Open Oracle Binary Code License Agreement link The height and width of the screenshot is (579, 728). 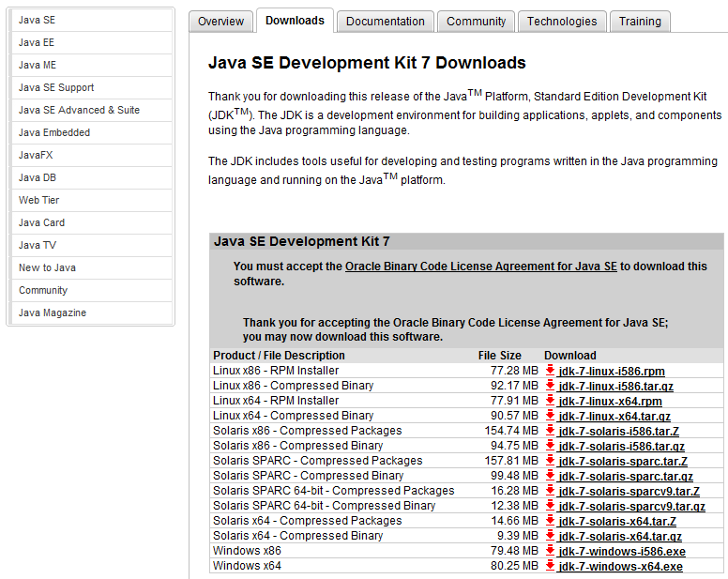click(x=480, y=267)
